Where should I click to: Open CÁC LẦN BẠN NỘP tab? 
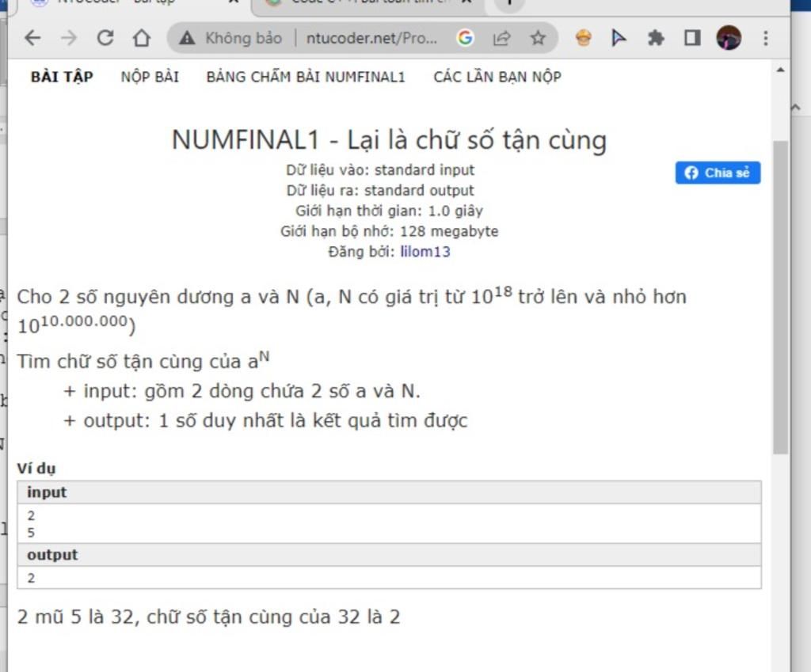pos(497,77)
